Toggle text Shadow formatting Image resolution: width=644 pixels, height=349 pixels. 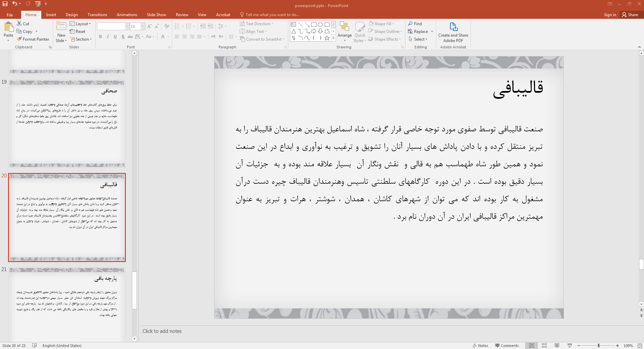pos(123,37)
